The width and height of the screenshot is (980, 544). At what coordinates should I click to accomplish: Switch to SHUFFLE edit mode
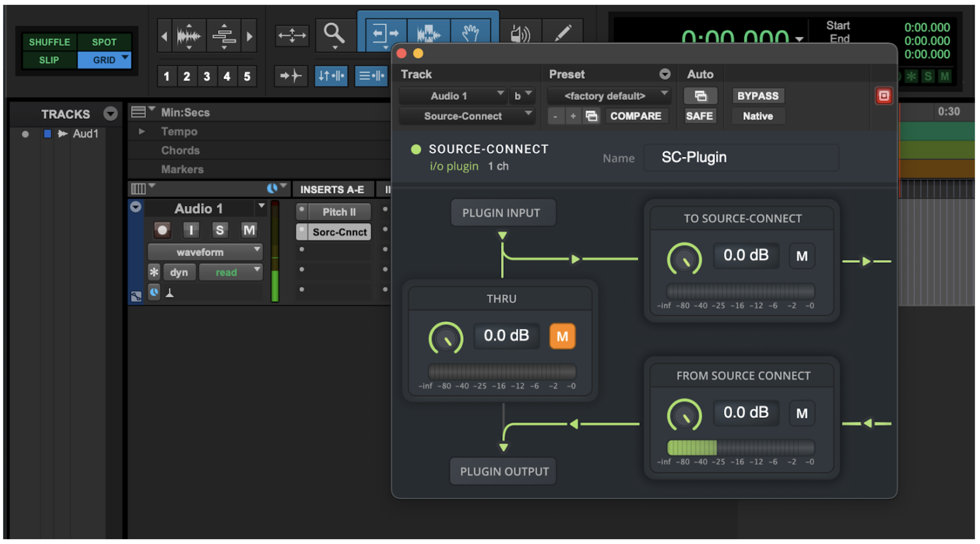[49, 42]
